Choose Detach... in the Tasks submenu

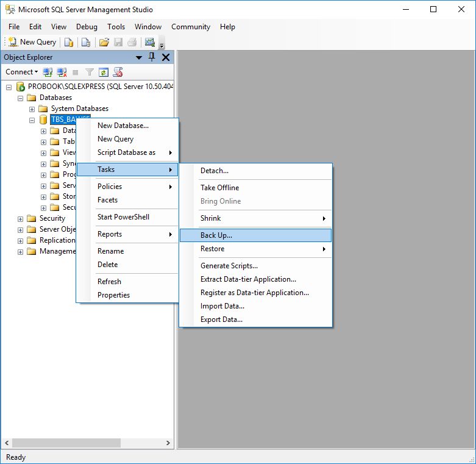(x=215, y=171)
